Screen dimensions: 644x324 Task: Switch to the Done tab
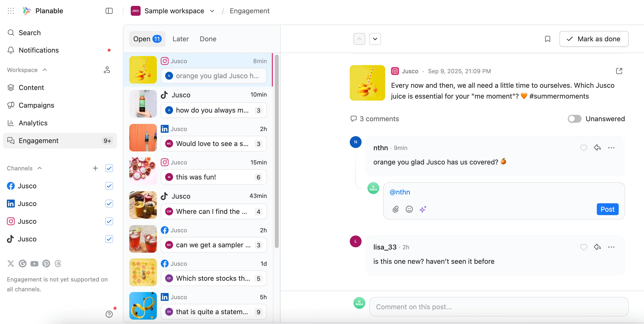(x=208, y=39)
